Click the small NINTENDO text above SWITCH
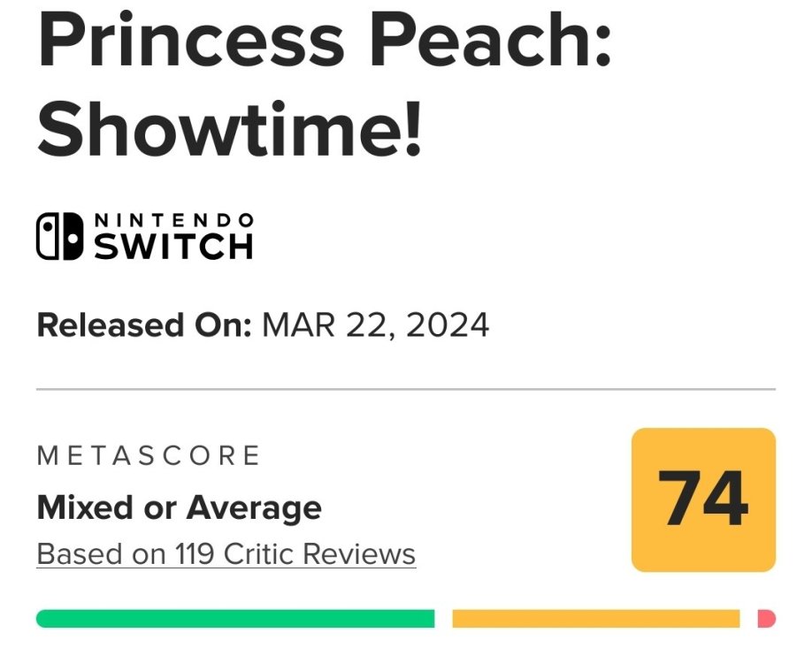Screen dimensions: 812x663 173,219
